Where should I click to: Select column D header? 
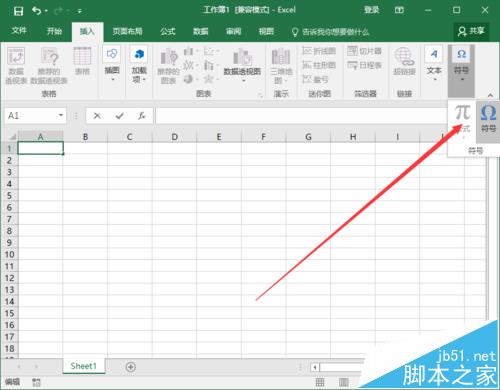[174, 137]
